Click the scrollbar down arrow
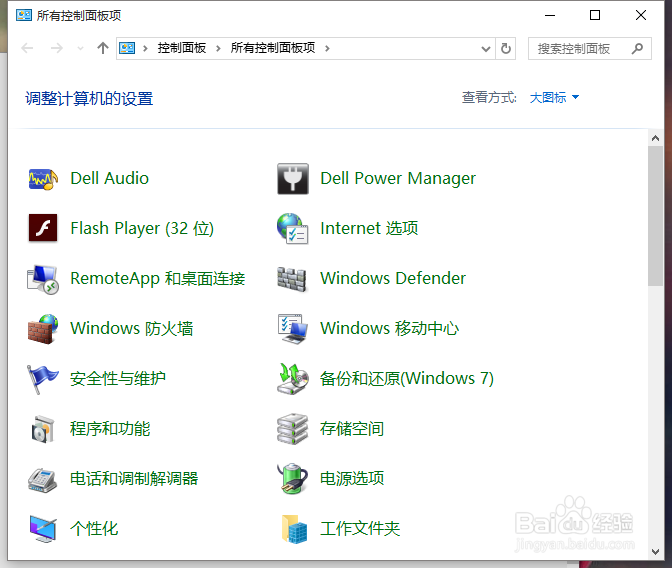The image size is (672, 568). [655, 552]
